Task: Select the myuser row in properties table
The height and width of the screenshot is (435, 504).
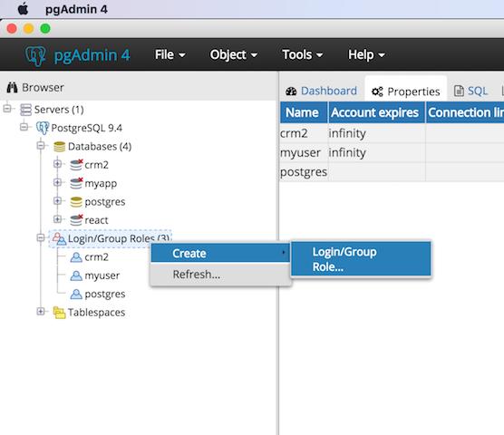Action: click(x=392, y=152)
